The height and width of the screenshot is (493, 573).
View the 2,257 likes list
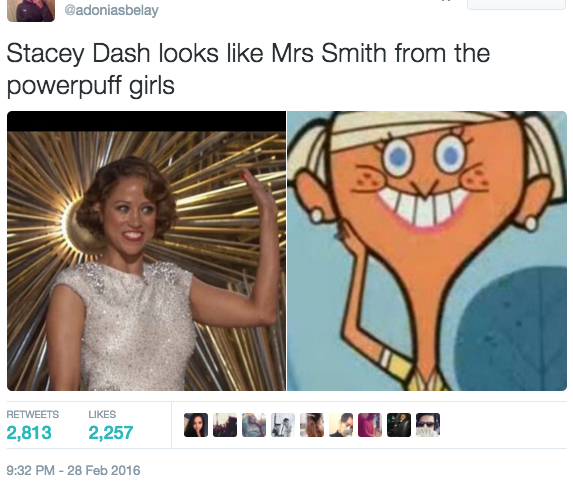[111, 433]
